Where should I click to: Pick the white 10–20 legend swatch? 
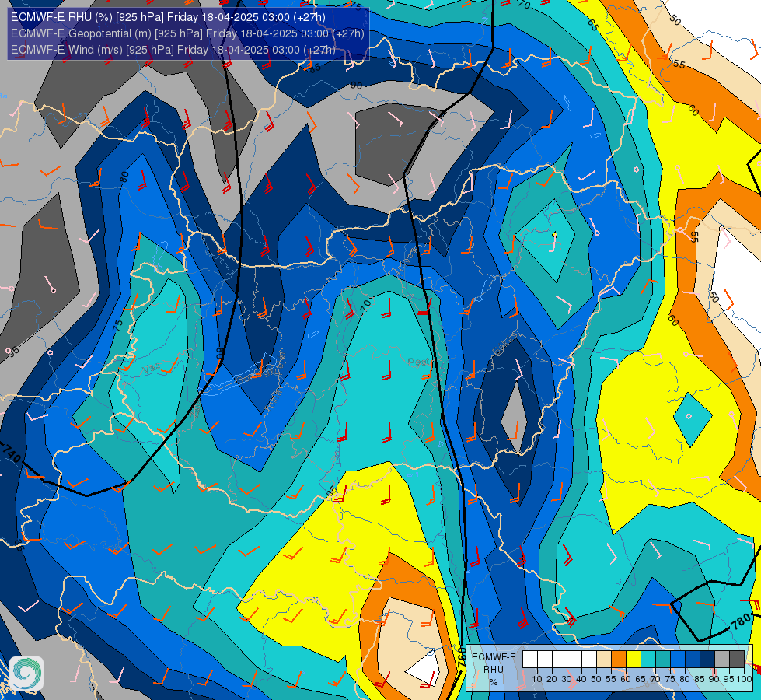pos(545,660)
